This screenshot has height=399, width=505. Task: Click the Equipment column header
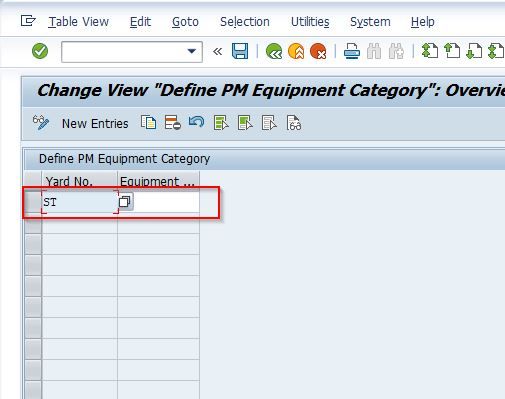click(x=159, y=181)
